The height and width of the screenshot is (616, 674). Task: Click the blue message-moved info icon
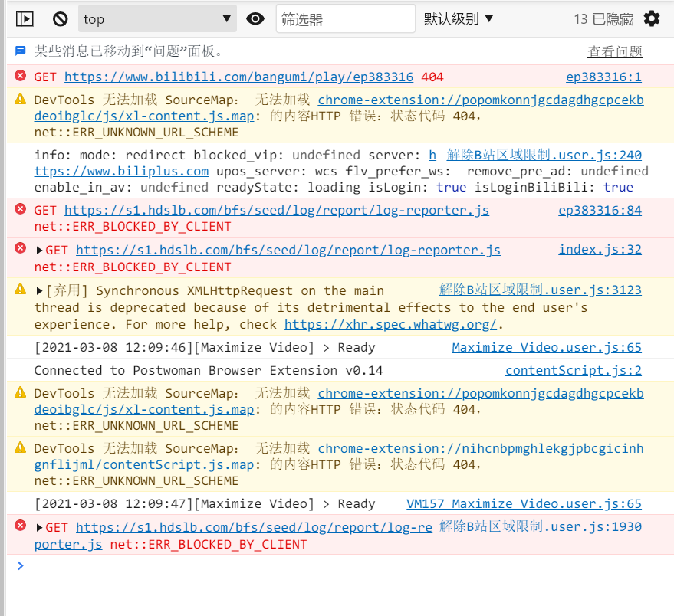20,51
